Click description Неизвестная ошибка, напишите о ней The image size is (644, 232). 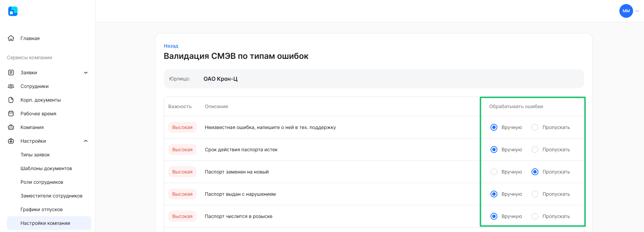(x=270, y=127)
